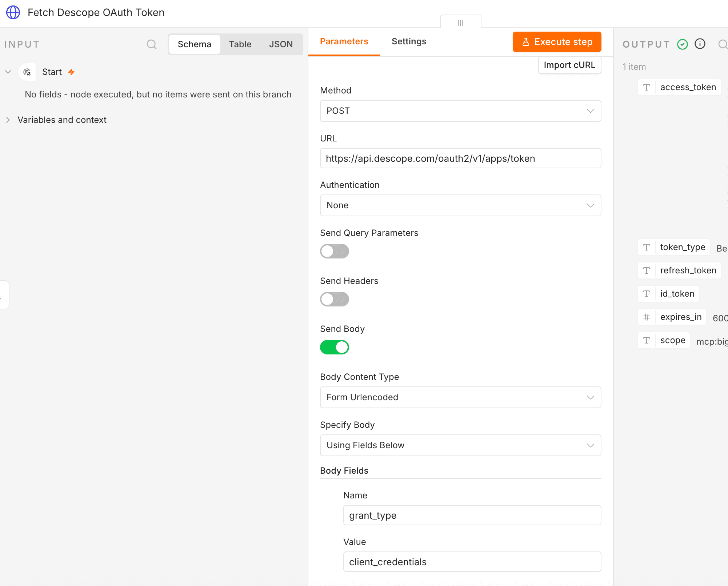Expand Variables and context

[8, 120]
